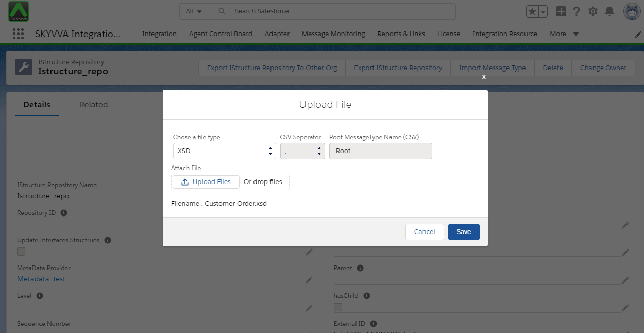Image resolution: width=644 pixels, height=333 pixels.
Task: Click Export IStructure Repository To Other Org
Action: coord(272,68)
